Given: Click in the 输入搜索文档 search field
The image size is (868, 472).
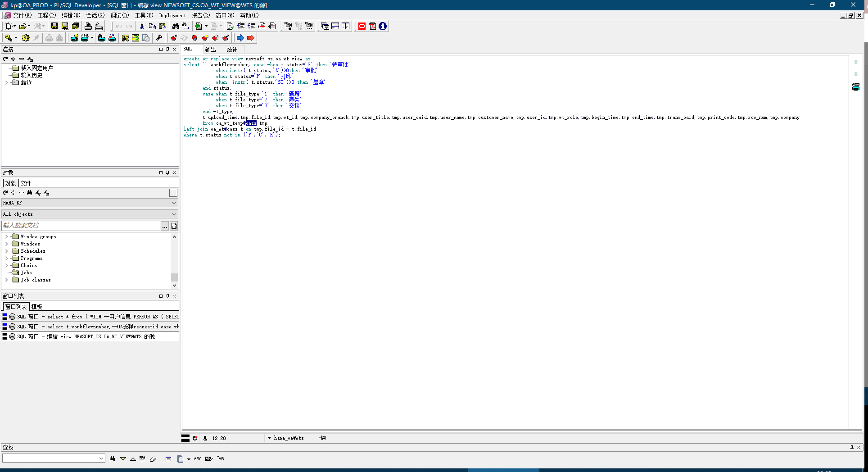Looking at the screenshot, I should pyautogui.click(x=81, y=226).
